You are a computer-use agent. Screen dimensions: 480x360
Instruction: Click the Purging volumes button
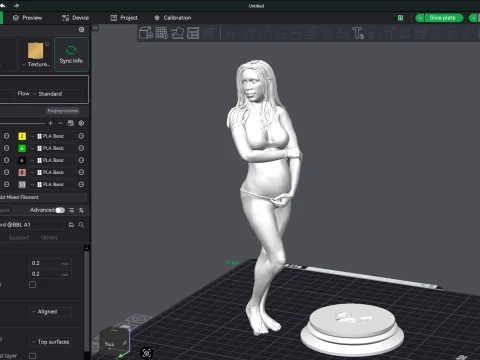coord(63,111)
